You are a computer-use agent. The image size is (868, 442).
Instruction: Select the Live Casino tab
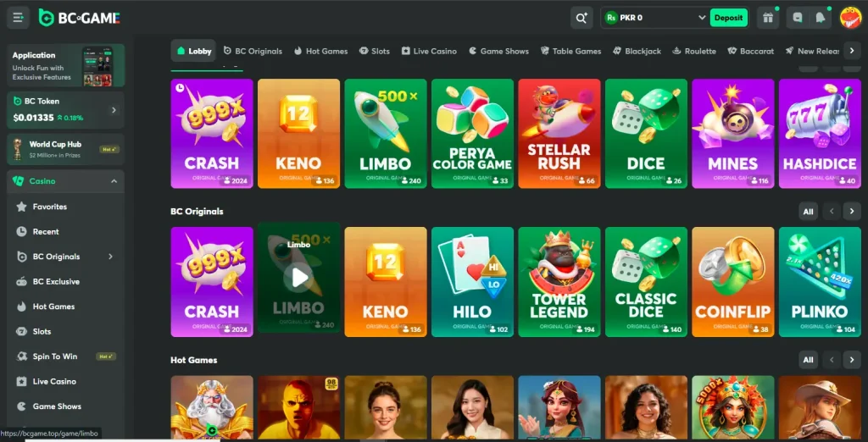429,51
